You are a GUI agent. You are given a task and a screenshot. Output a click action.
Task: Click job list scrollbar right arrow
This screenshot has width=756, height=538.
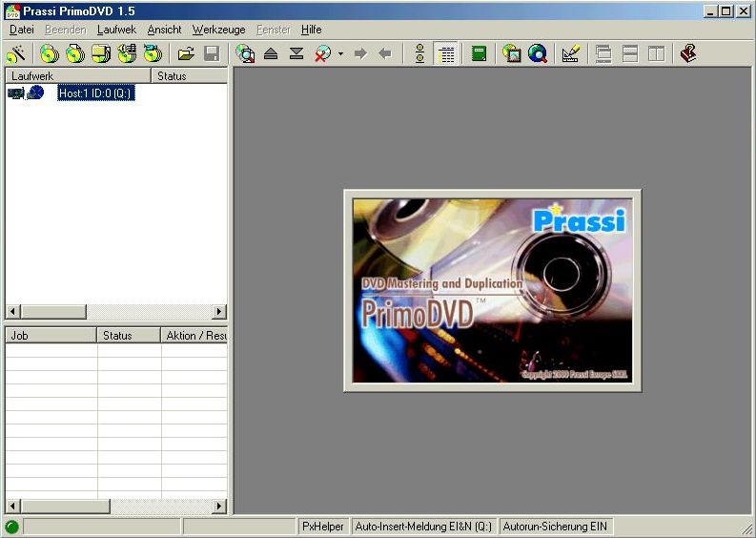pyautogui.click(x=219, y=507)
